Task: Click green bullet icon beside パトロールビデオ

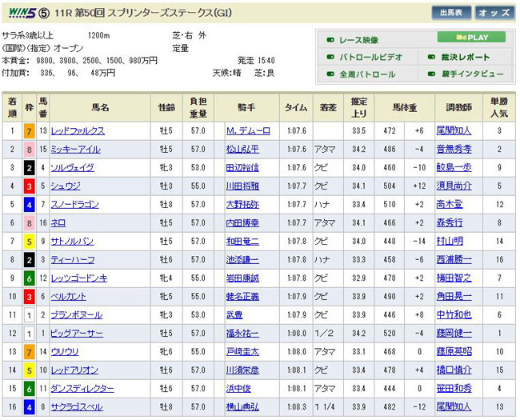Action: [330, 57]
